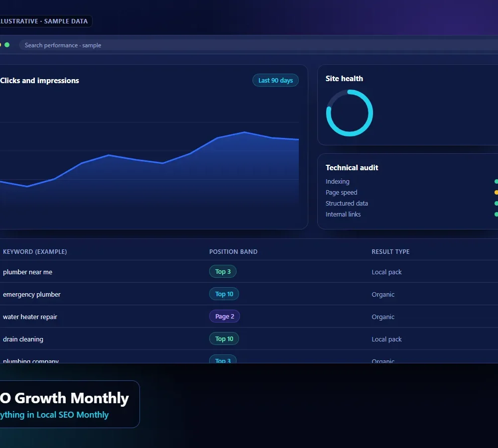Click the peak of the clicks line chart
498x448 pixels.
pos(244,132)
